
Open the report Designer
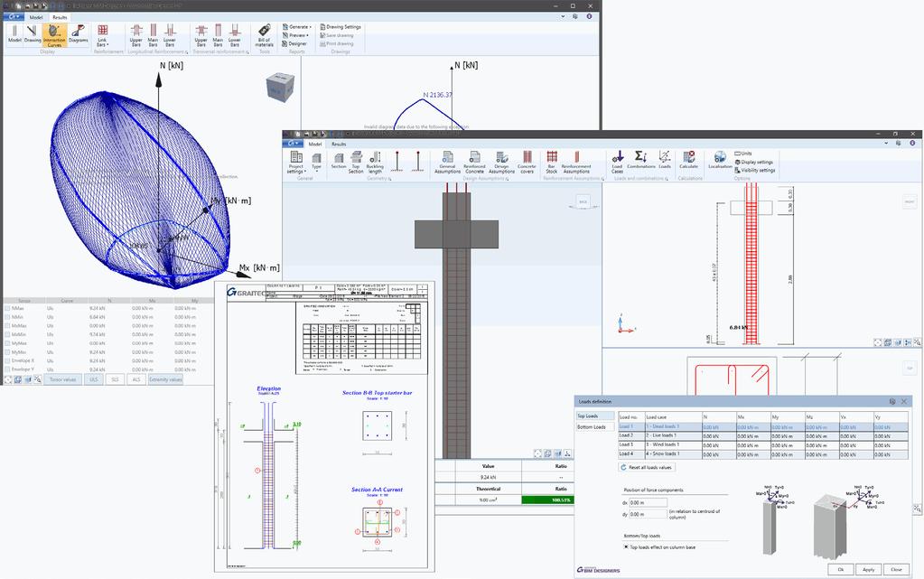coord(294,43)
